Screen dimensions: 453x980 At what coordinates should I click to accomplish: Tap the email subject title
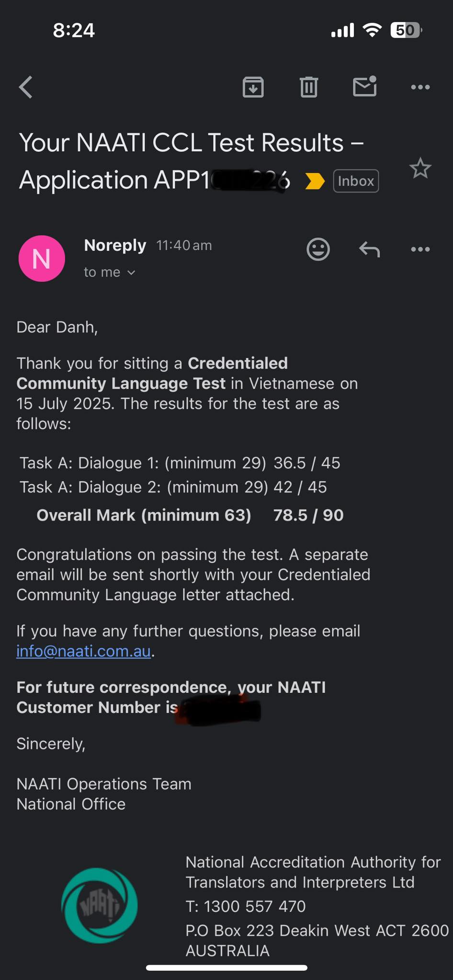(192, 161)
